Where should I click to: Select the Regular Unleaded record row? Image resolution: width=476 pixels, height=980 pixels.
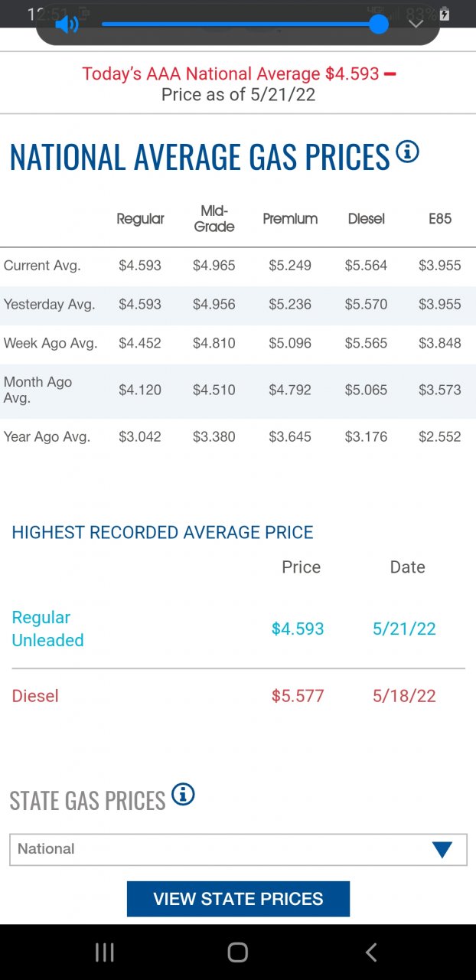238,629
